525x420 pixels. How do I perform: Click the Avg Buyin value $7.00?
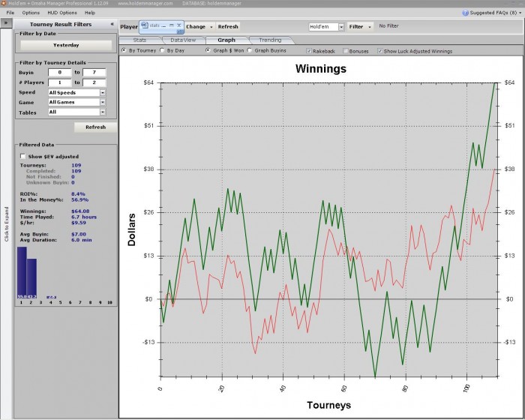(79, 234)
